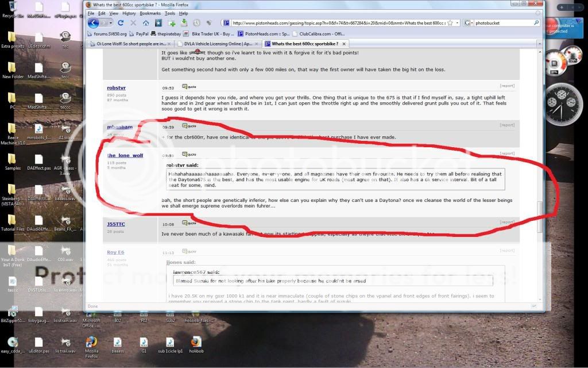Open the Recycle Bin desktop icon
This screenshot has width=588, height=368.
[13, 10]
